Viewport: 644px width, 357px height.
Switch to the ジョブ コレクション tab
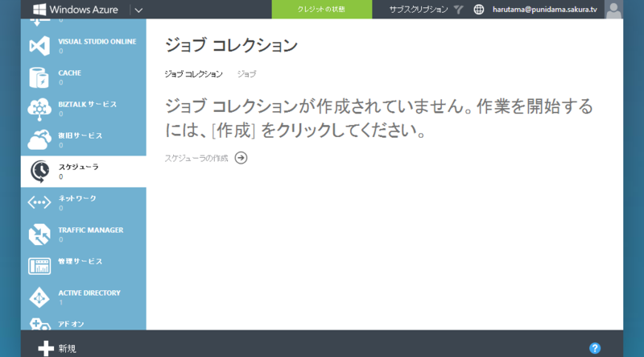(x=193, y=74)
